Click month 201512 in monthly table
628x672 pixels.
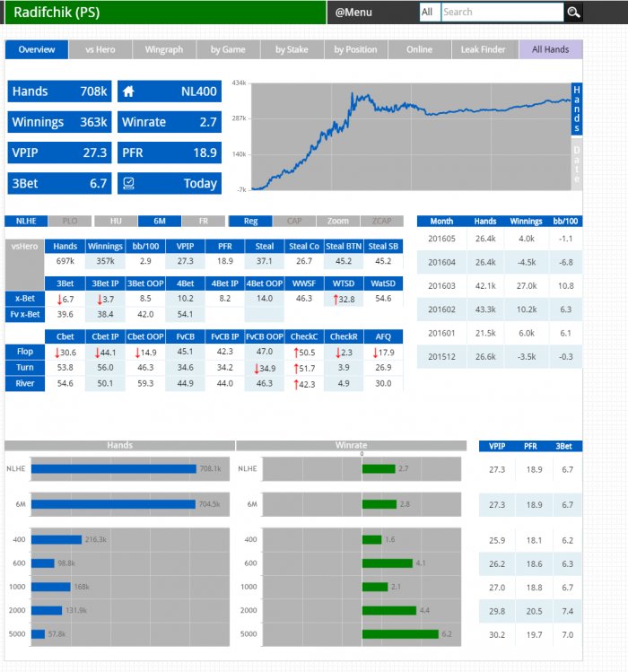[441, 356]
